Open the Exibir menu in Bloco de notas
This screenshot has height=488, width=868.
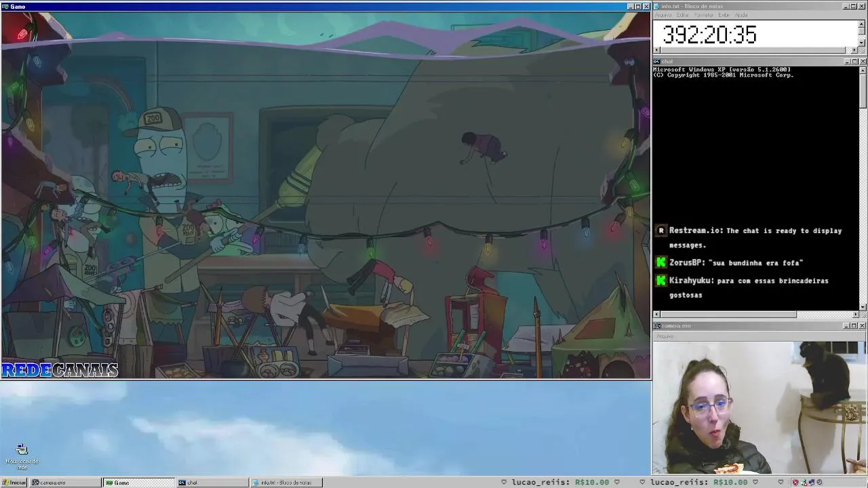point(724,15)
